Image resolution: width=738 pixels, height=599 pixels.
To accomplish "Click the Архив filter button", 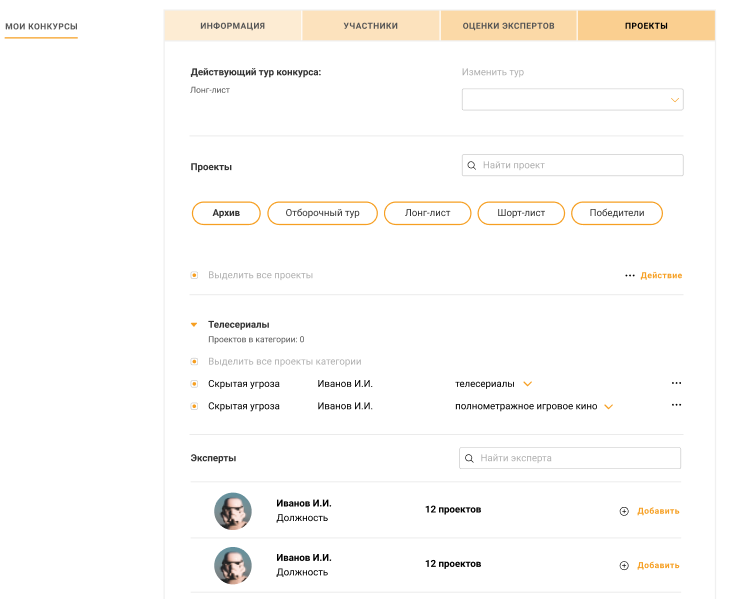I will click(x=226, y=213).
